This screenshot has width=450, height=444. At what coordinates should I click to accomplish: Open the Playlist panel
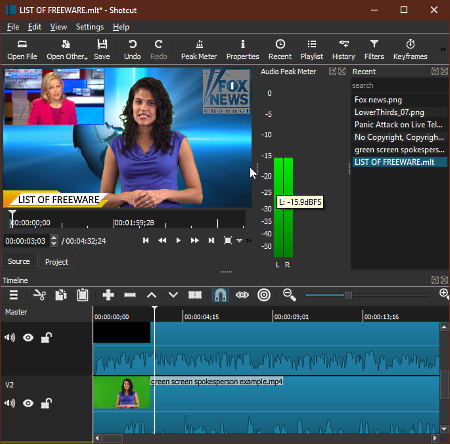[312, 50]
